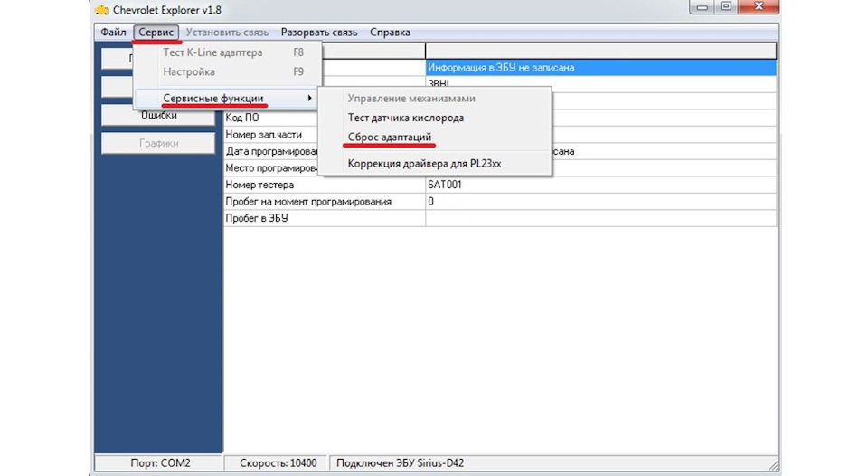Select Коррекция драйвера для PL23xx
Viewport: 868px width, 476px height.
[x=435, y=164]
